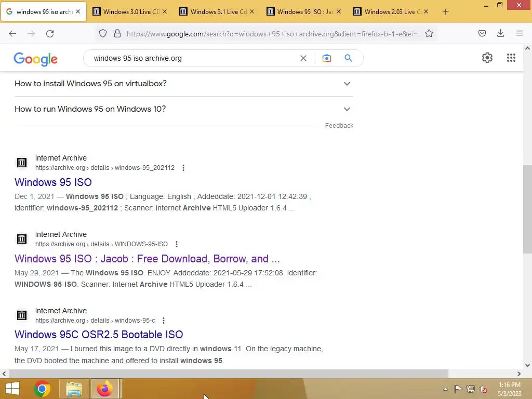
Task: Click the scroll-up arrow of the vertical scrollbar
Action: (527, 48)
